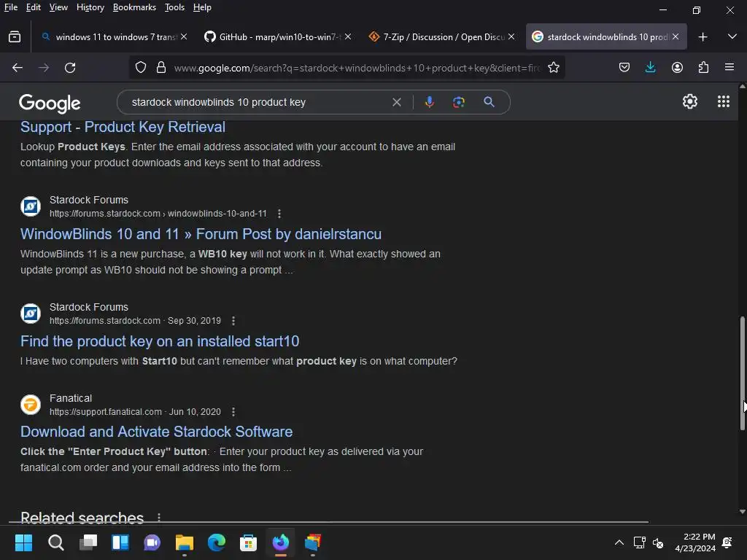Open Widgets from the taskbar
Image resolution: width=747 pixels, height=560 pixels.
click(x=120, y=542)
